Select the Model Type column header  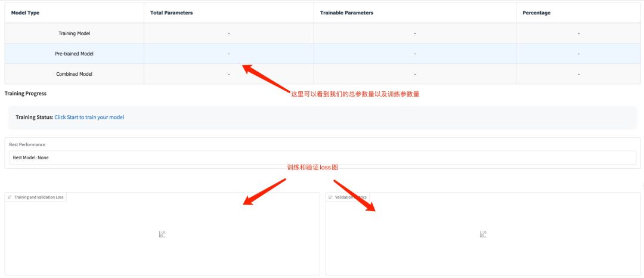[x=25, y=13]
